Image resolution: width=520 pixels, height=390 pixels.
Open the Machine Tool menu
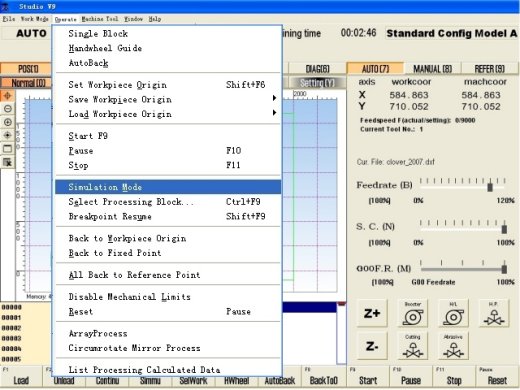(100, 19)
